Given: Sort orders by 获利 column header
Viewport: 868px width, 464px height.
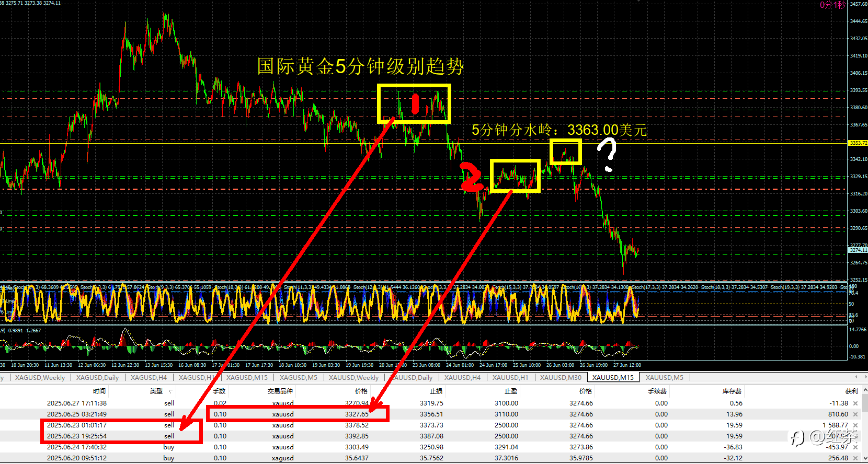Looking at the screenshot, I should [851, 391].
